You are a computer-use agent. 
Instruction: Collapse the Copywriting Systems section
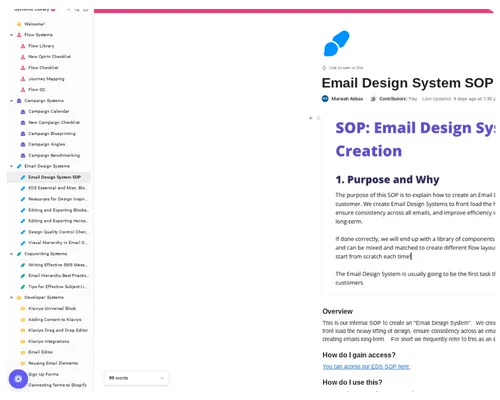tap(12, 254)
